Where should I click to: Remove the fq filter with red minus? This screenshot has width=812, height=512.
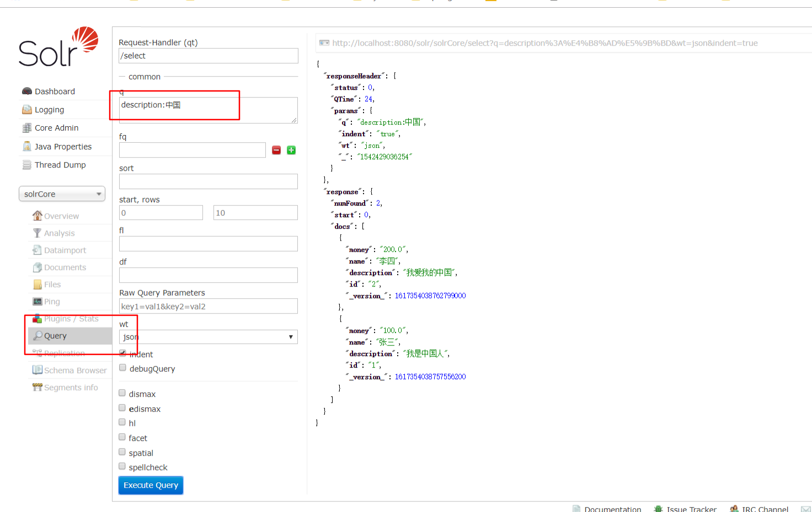pos(276,150)
